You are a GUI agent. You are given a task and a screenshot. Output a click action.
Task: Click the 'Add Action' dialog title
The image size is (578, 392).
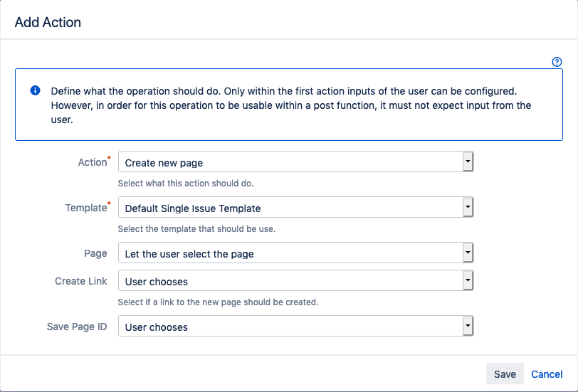[48, 22]
